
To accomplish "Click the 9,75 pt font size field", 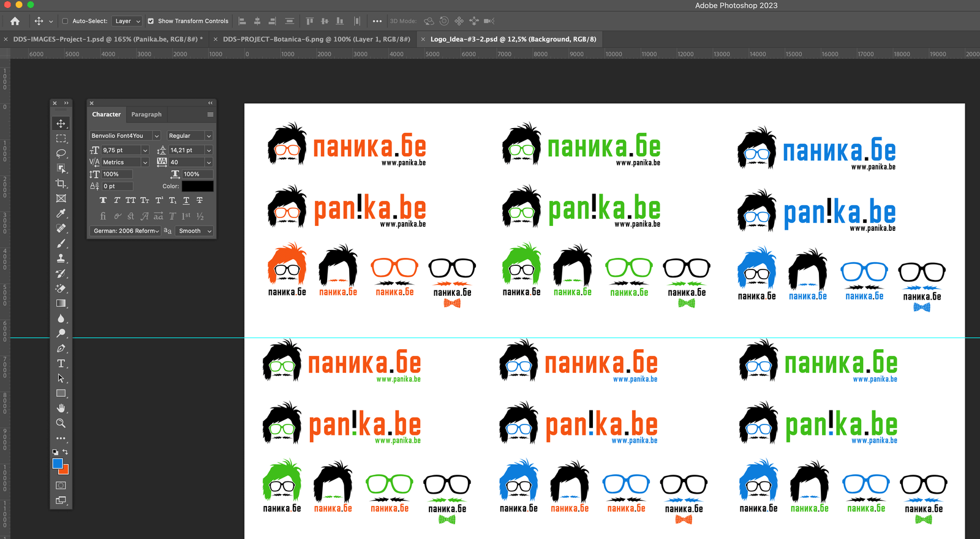I will click(120, 150).
